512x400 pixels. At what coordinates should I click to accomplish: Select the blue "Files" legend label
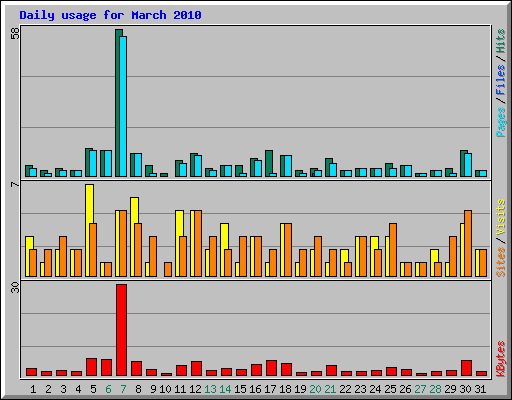[501, 80]
